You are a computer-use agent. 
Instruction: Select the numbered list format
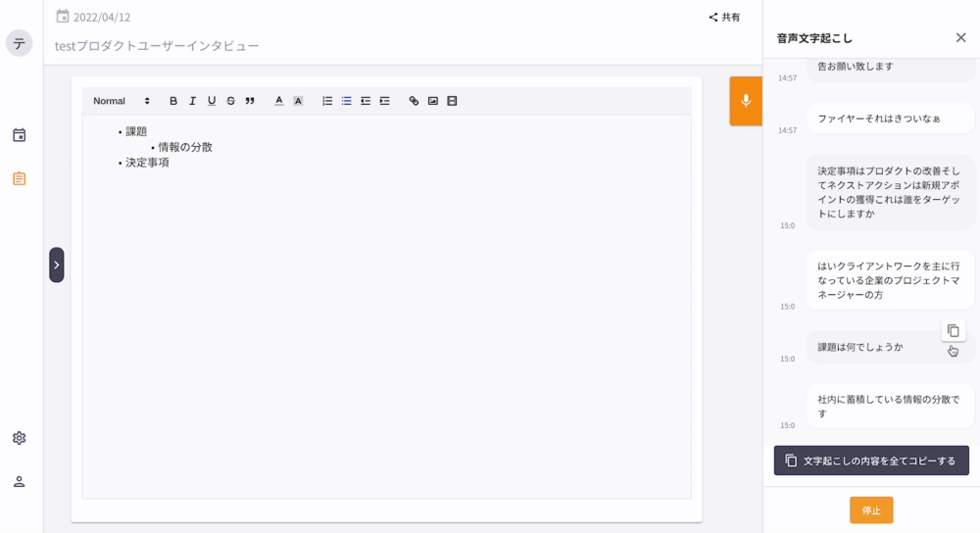[x=327, y=101]
